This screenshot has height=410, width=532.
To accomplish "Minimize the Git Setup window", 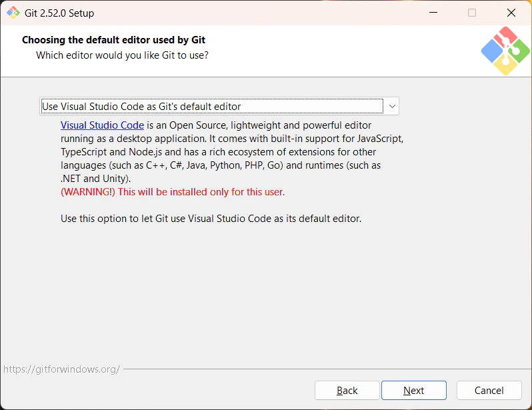I will (433, 13).
